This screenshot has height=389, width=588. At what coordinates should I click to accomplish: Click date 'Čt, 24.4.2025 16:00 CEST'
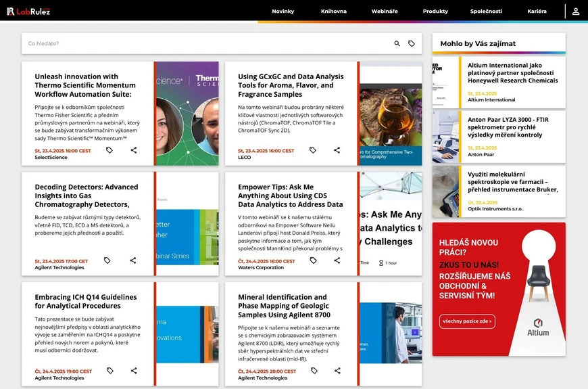point(266,261)
